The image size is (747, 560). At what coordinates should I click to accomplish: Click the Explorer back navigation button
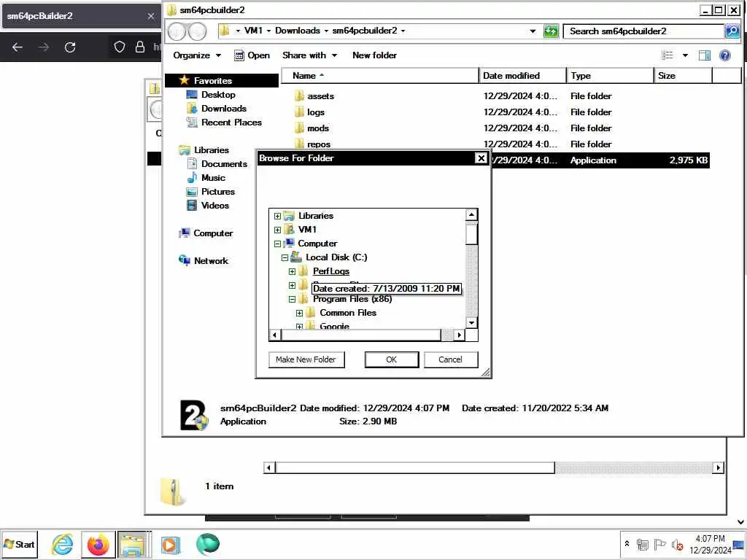click(x=177, y=31)
